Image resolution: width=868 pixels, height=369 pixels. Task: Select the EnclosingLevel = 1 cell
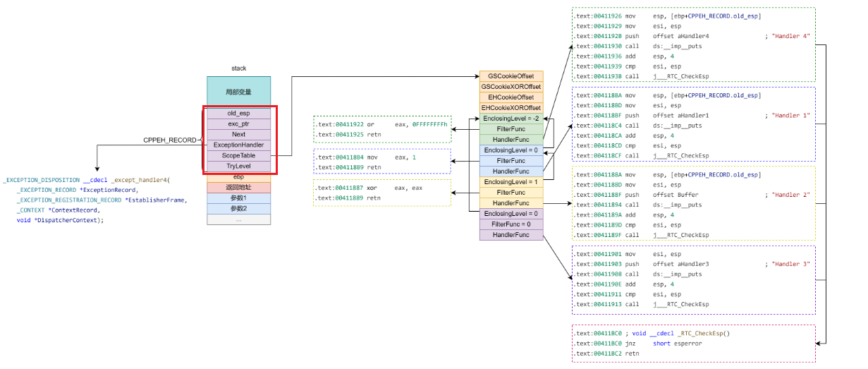point(511,182)
